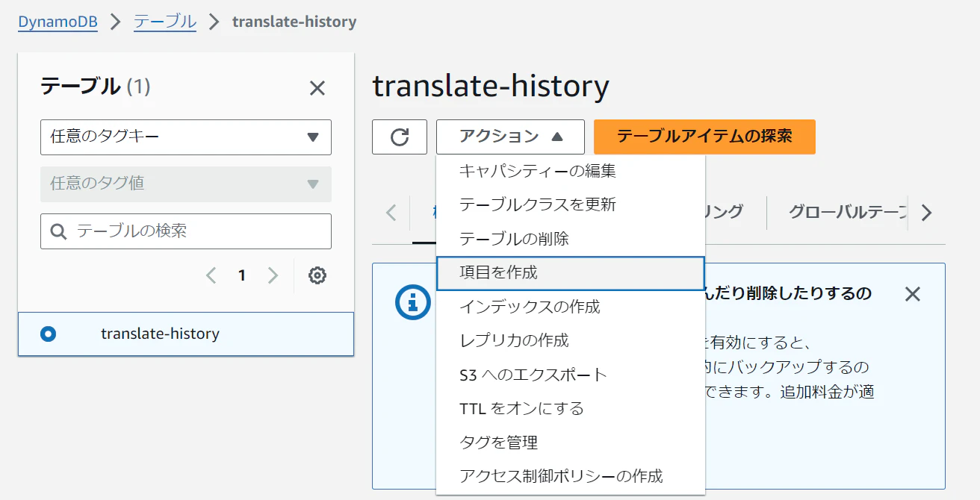Click the refresh icon button

(400, 137)
